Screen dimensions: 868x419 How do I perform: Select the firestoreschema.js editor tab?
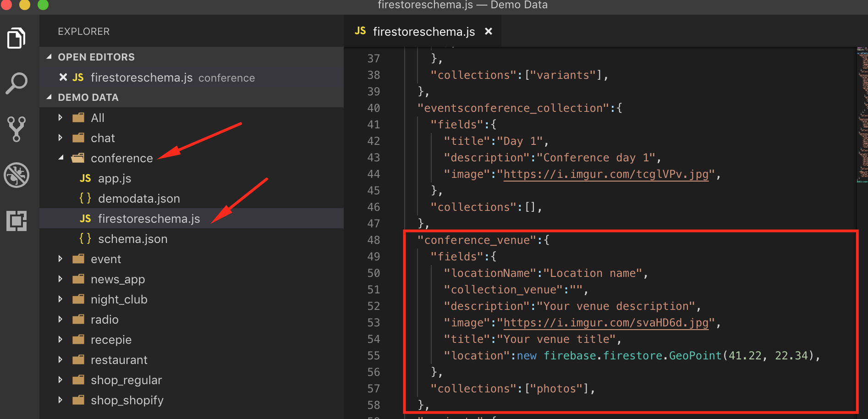point(423,31)
